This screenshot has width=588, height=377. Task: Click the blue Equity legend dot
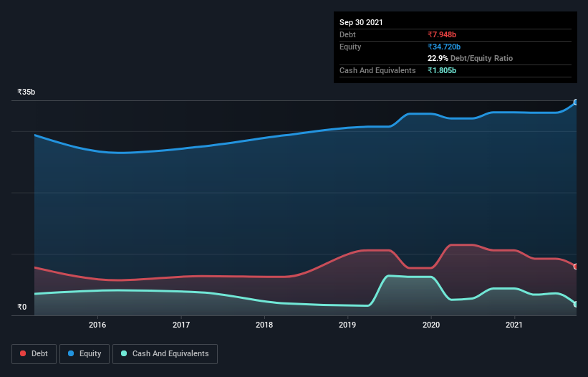(x=71, y=353)
